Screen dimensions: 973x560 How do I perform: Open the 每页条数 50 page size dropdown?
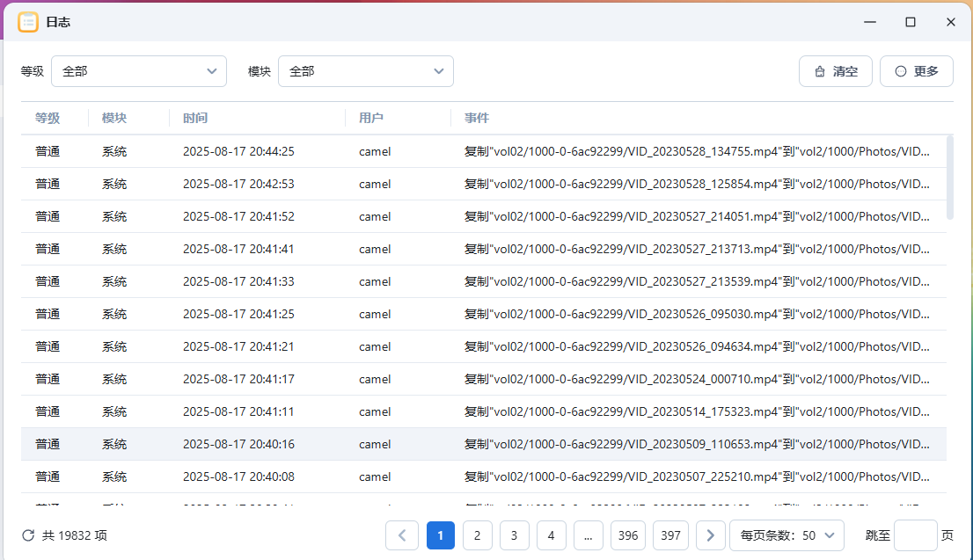coord(786,535)
